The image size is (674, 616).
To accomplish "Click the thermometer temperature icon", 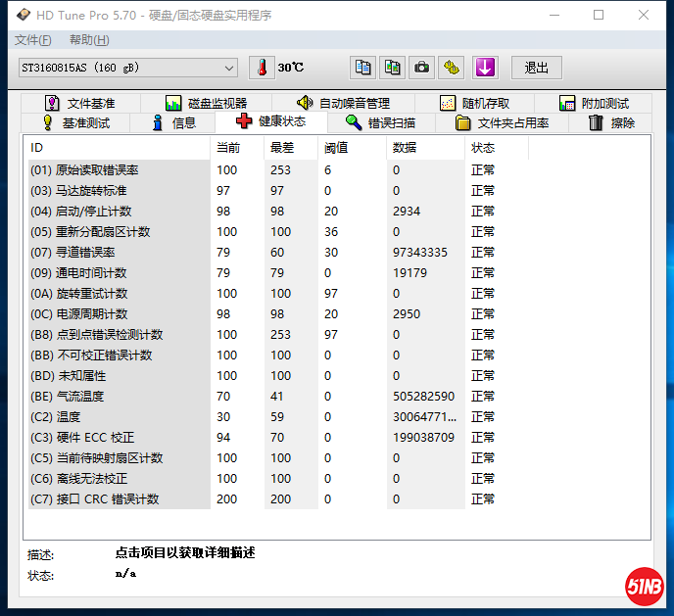I will (262, 68).
